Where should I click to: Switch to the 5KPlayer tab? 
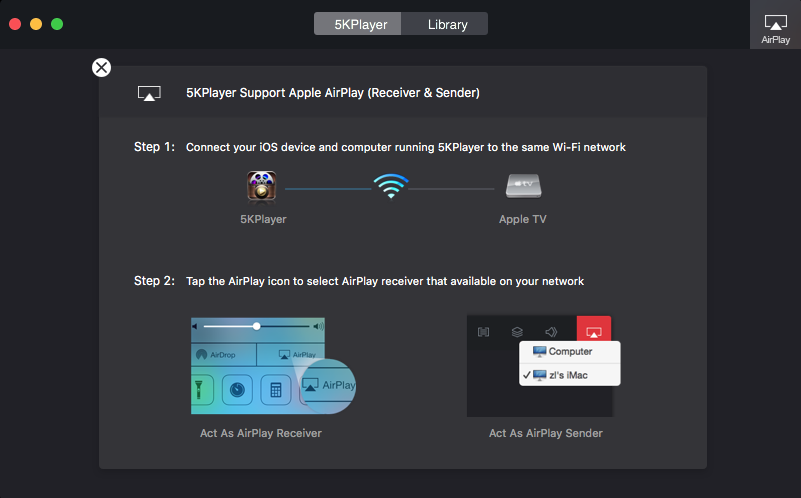click(x=358, y=24)
